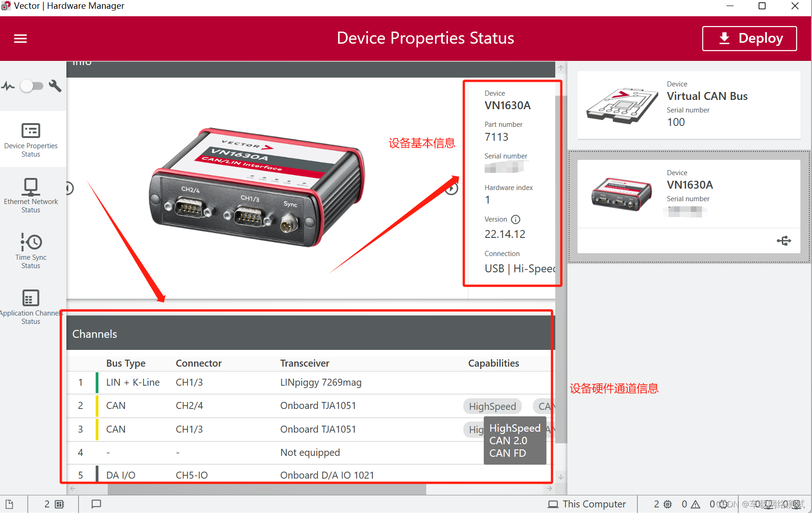Click the document icon in status bar

click(x=9, y=504)
